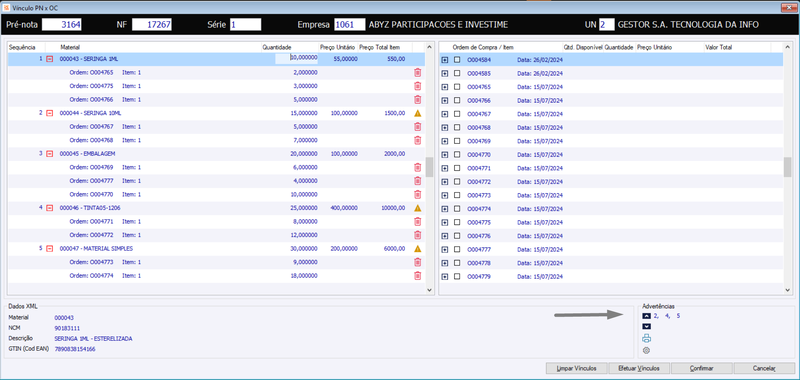Check the O004776 purchase order box

point(457,236)
